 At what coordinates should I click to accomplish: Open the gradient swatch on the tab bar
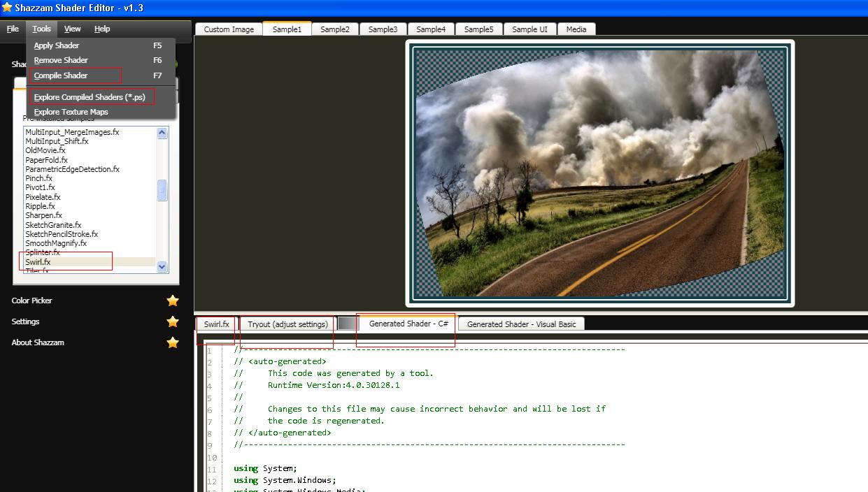click(347, 323)
